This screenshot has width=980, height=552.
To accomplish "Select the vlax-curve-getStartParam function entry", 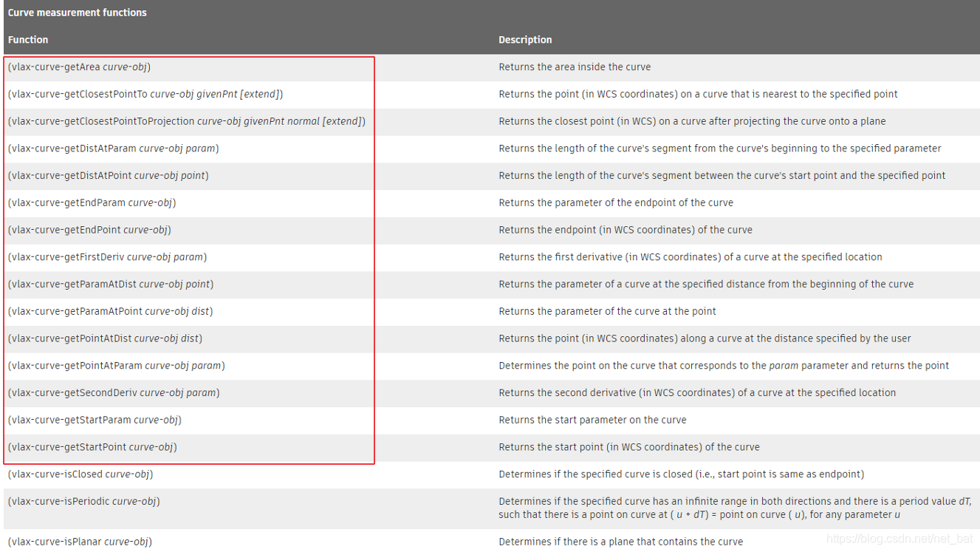I will click(95, 420).
